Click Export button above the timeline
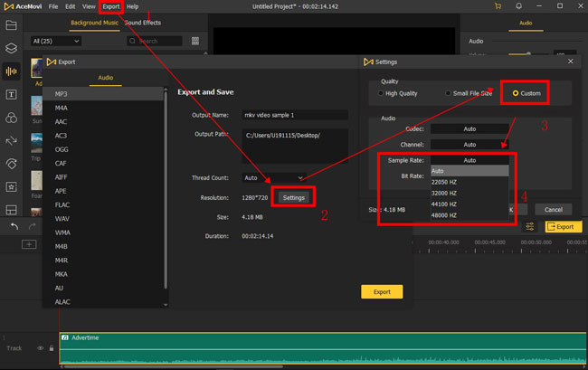The image size is (588, 370). pos(564,226)
